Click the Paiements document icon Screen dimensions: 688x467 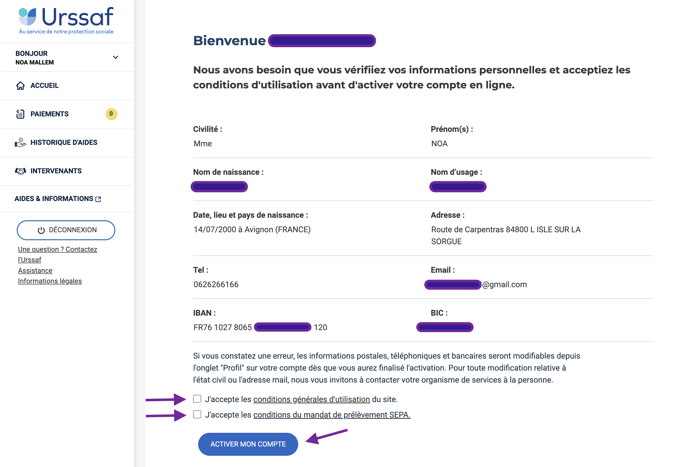pyautogui.click(x=20, y=114)
